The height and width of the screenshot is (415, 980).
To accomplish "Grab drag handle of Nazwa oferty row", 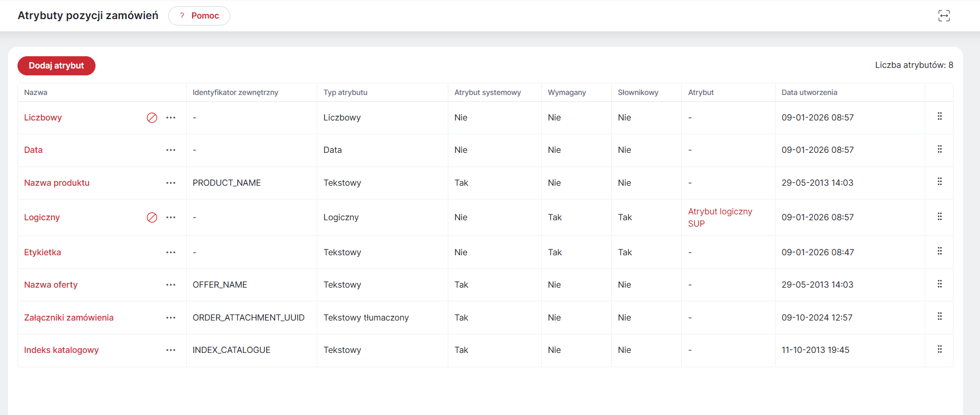I will pyautogui.click(x=940, y=284).
